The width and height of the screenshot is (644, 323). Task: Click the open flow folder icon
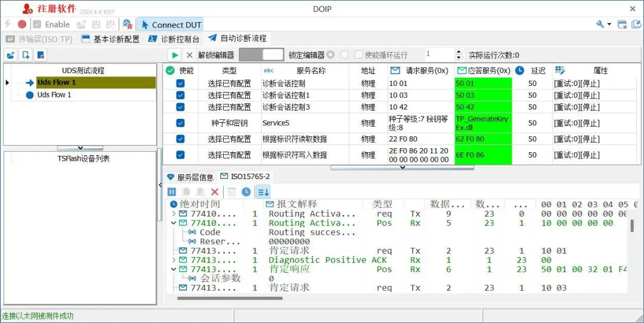tap(11, 55)
